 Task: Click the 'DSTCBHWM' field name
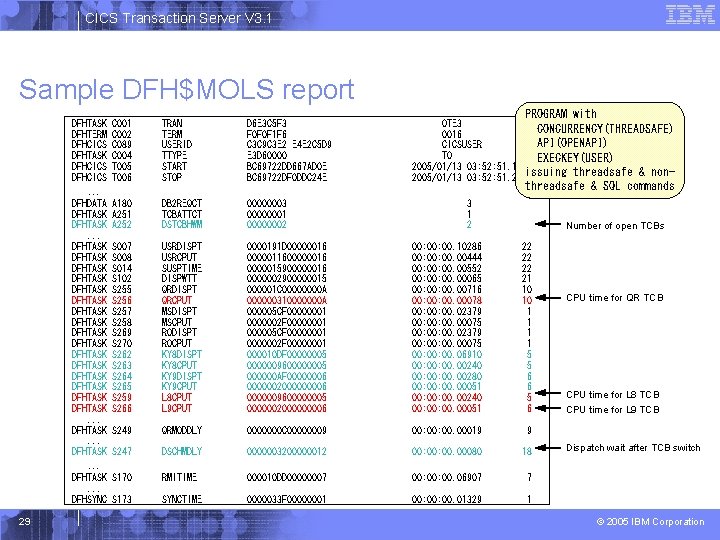(182, 225)
